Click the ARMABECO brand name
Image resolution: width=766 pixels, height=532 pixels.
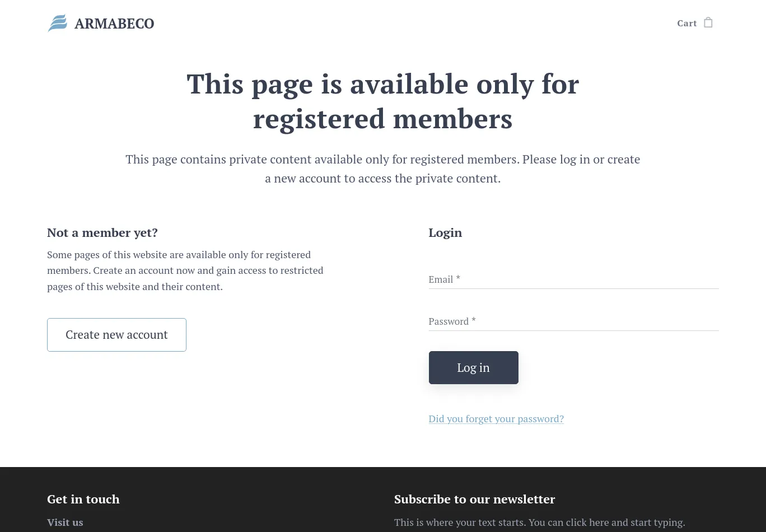(x=114, y=24)
